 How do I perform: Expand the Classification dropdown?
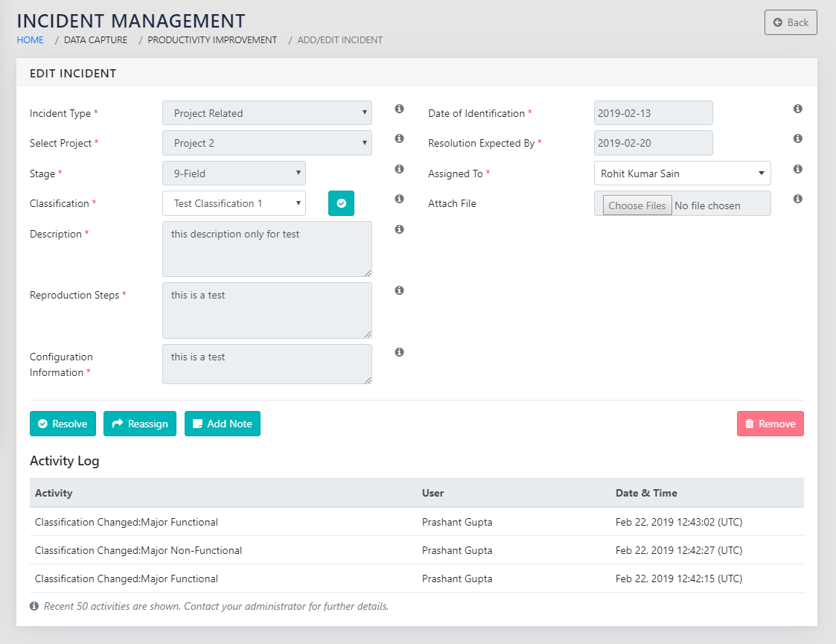(x=234, y=203)
